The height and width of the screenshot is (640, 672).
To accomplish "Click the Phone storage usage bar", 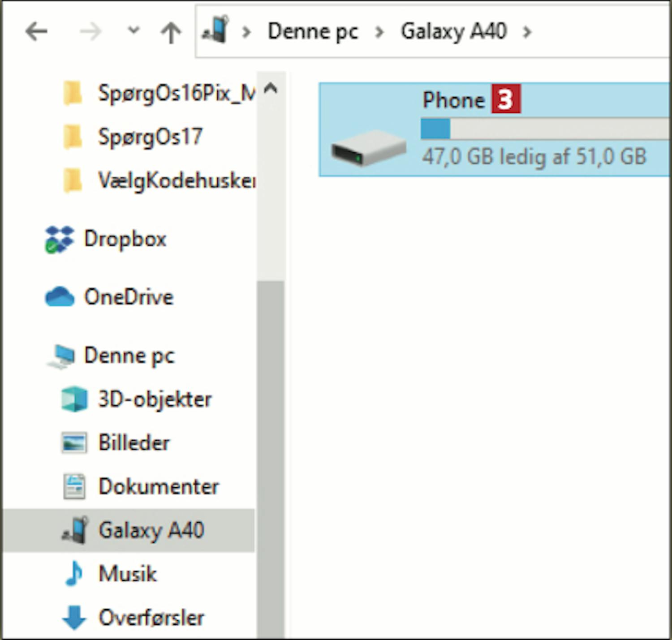I will click(545, 129).
